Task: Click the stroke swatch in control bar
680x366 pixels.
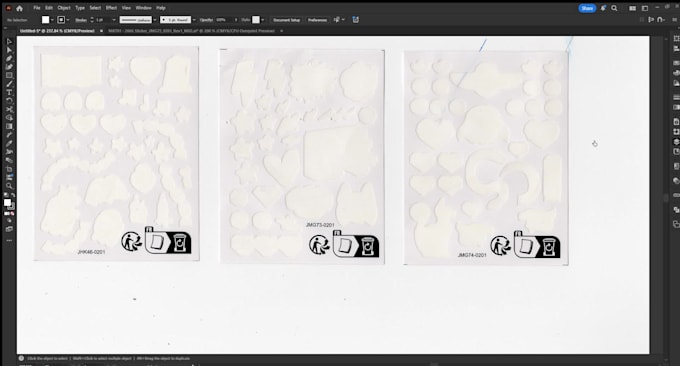Action: 61,20
